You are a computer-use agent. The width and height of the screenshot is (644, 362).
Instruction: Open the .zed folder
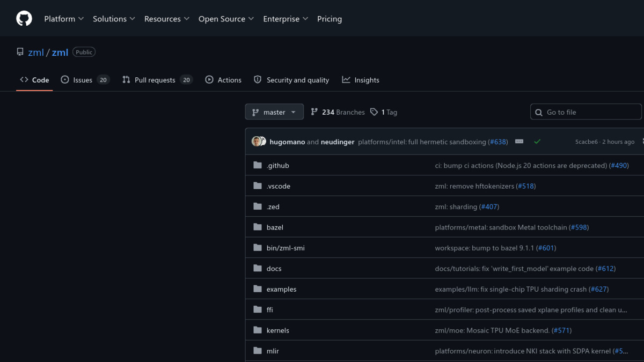tap(273, 206)
